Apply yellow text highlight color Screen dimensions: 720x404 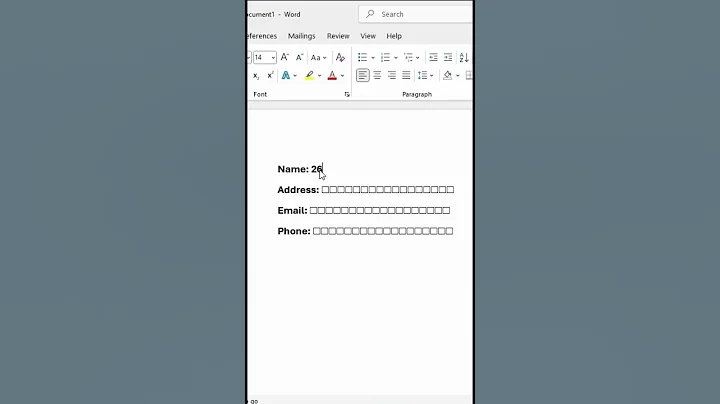tap(309, 75)
